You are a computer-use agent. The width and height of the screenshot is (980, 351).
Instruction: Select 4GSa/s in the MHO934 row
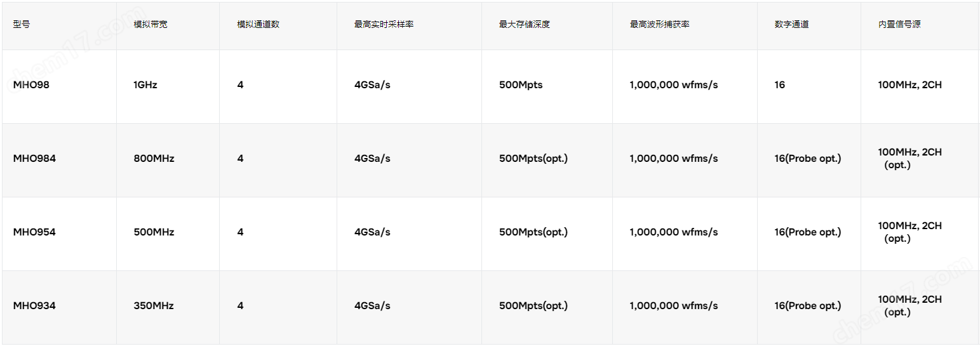coord(372,306)
